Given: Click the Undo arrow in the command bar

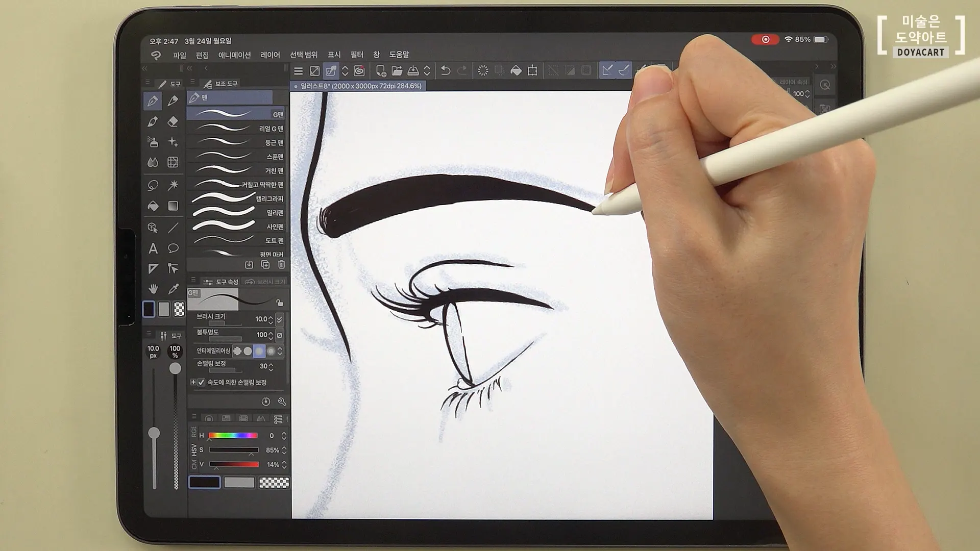Looking at the screenshot, I should click(x=446, y=70).
